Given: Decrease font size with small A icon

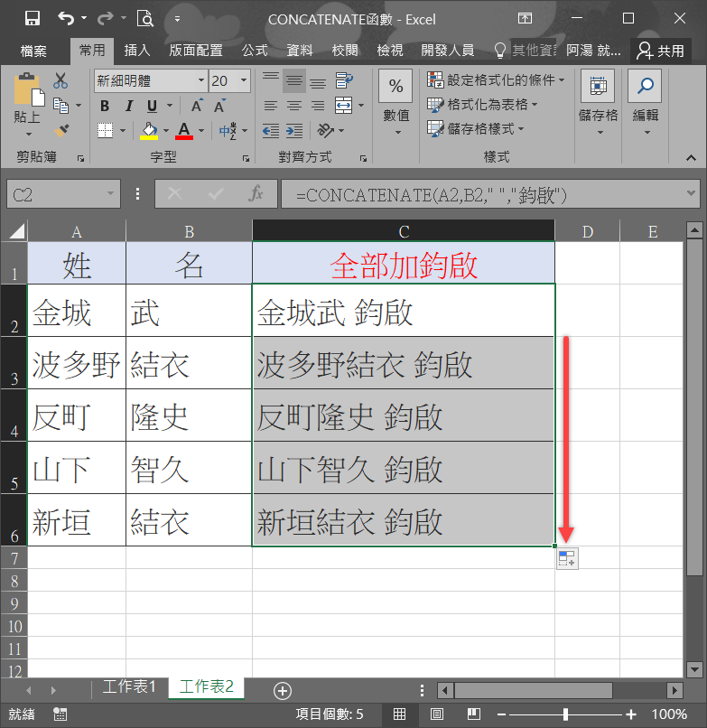Looking at the screenshot, I should pyautogui.click(x=219, y=106).
